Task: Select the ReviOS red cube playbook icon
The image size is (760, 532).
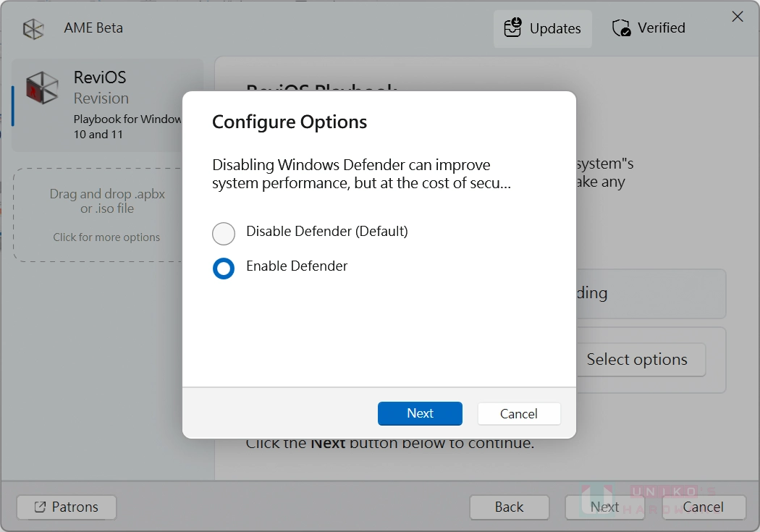Action: pyautogui.click(x=41, y=88)
